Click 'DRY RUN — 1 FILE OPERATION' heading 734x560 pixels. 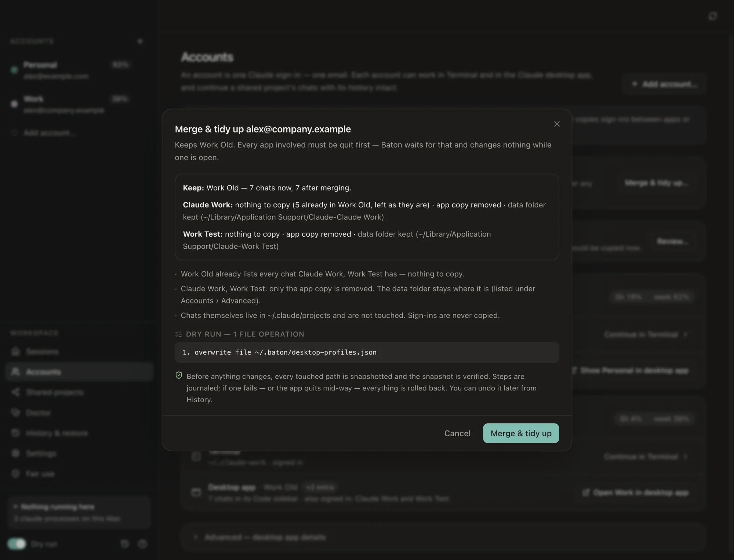(x=245, y=334)
